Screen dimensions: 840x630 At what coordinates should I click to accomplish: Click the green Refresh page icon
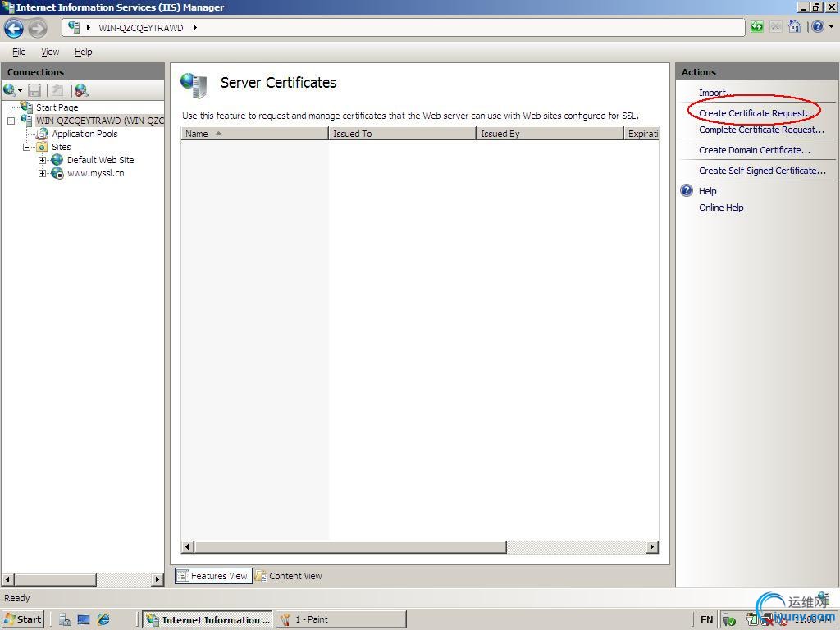click(x=756, y=27)
